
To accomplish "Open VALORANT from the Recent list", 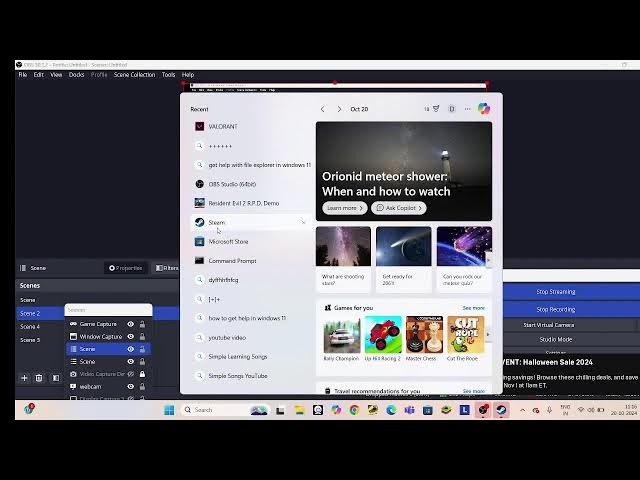I will click(x=223, y=127).
